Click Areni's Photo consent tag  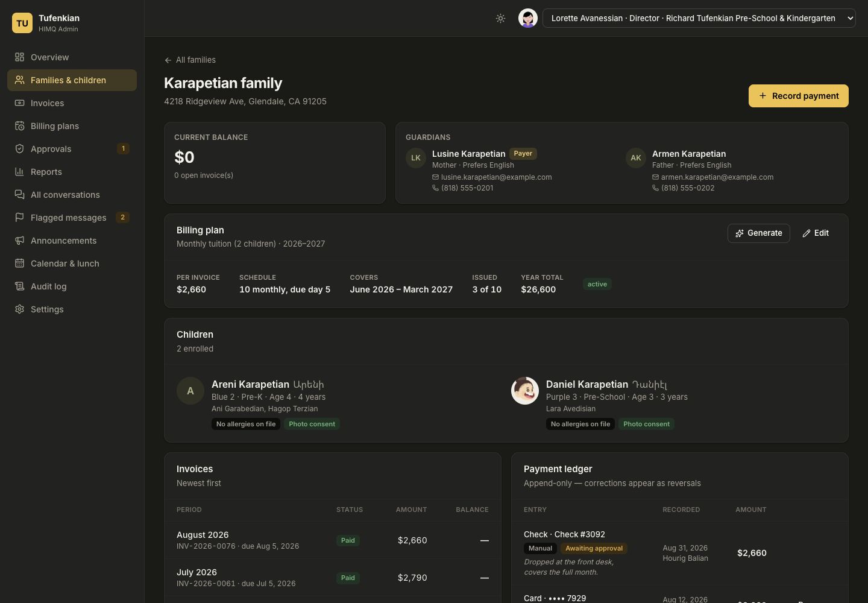[312, 424]
